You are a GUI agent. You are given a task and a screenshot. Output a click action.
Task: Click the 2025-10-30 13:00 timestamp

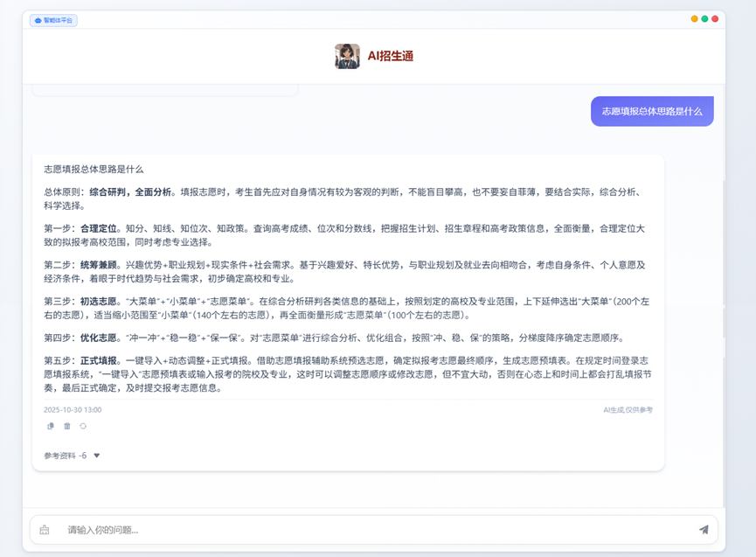[x=73, y=409]
